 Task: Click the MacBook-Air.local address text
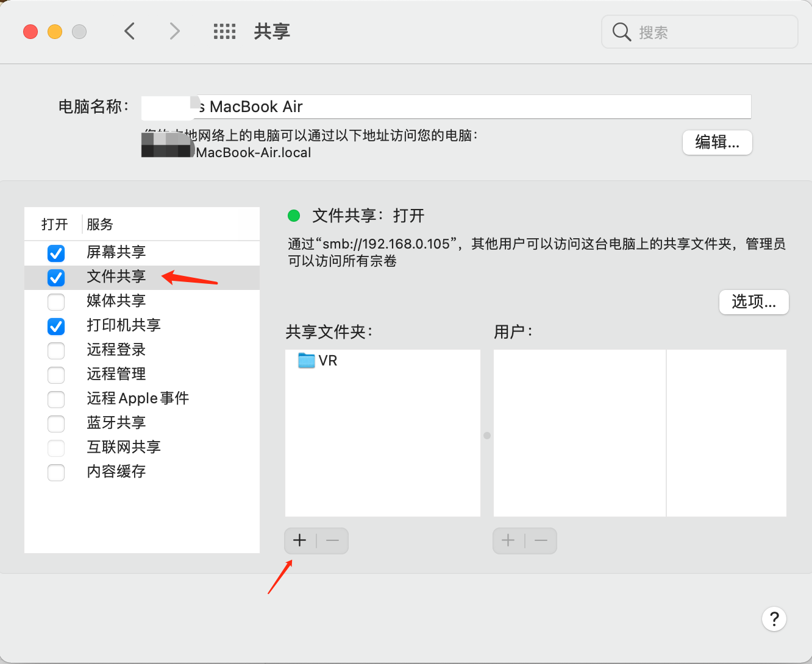(254, 152)
